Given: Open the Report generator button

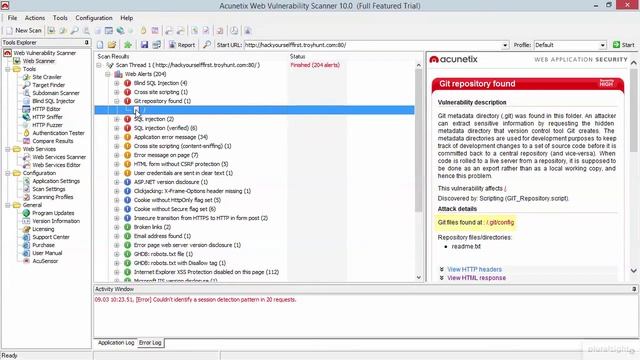Looking at the screenshot, I should [182, 45].
